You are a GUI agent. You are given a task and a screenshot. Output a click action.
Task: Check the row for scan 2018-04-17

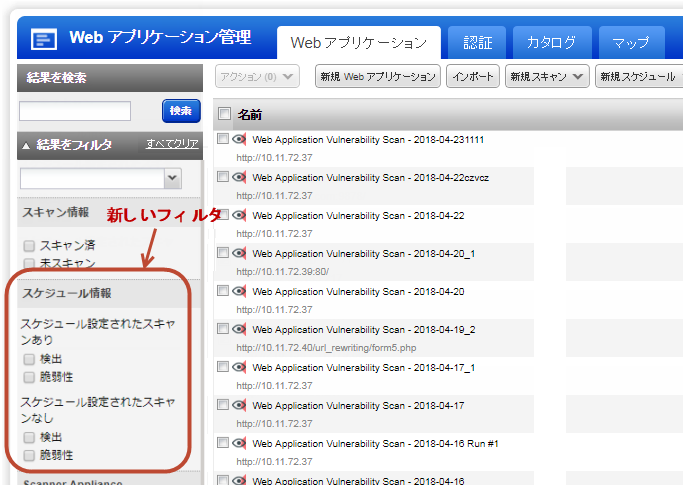(223, 404)
